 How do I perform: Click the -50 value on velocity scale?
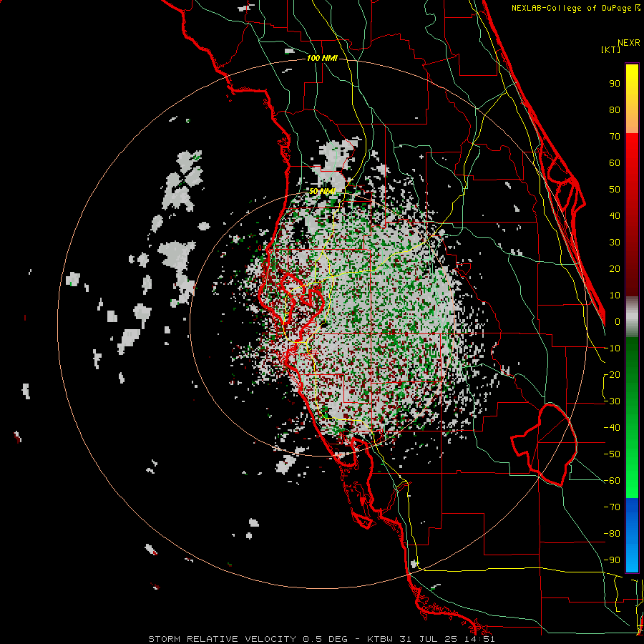click(612, 454)
